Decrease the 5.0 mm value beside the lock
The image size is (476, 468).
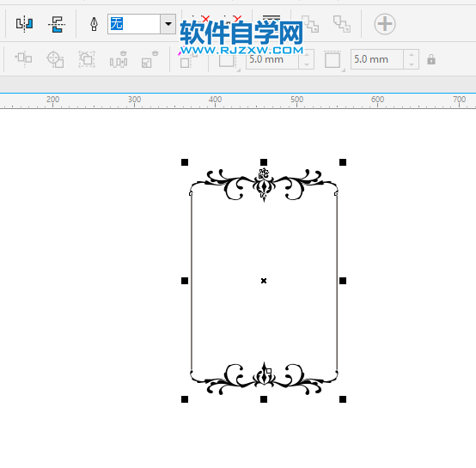pos(412,64)
